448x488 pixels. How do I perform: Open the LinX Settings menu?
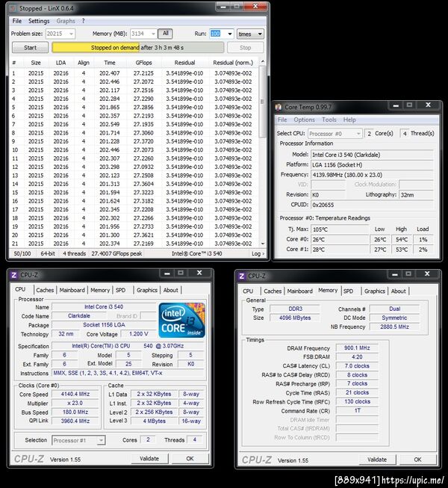tap(39, 21)
